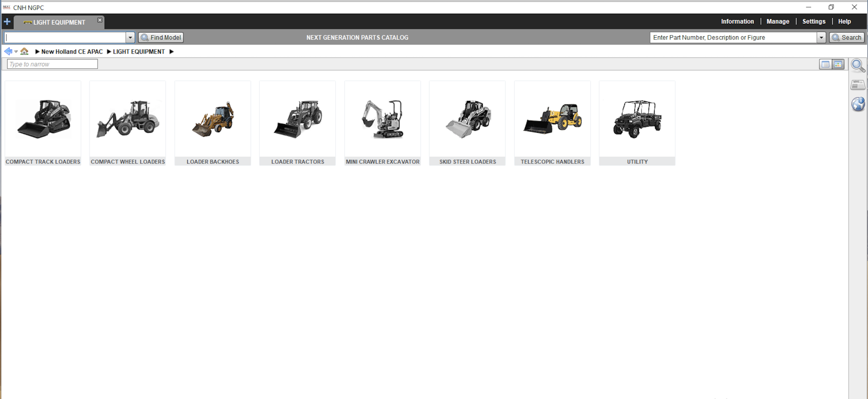The height and width of the screenshot is (399, 868).
Task: Open back navigation history dropdown
Action: click(16, 52)
